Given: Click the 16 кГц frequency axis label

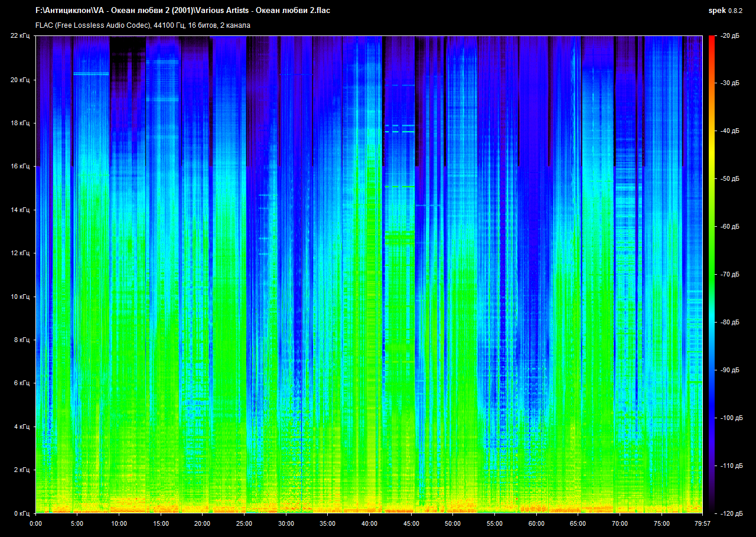Looking at the screenshot, I should [x=20, y=167].
